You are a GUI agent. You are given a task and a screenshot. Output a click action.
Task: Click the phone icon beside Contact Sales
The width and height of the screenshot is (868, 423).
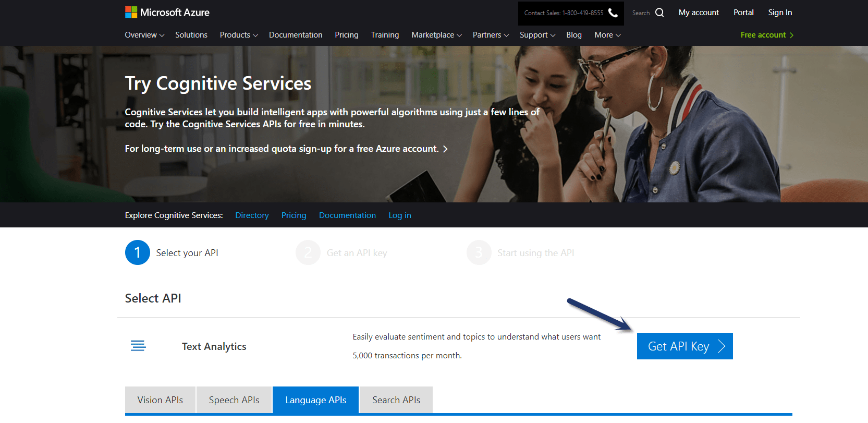tap(613, 13)
